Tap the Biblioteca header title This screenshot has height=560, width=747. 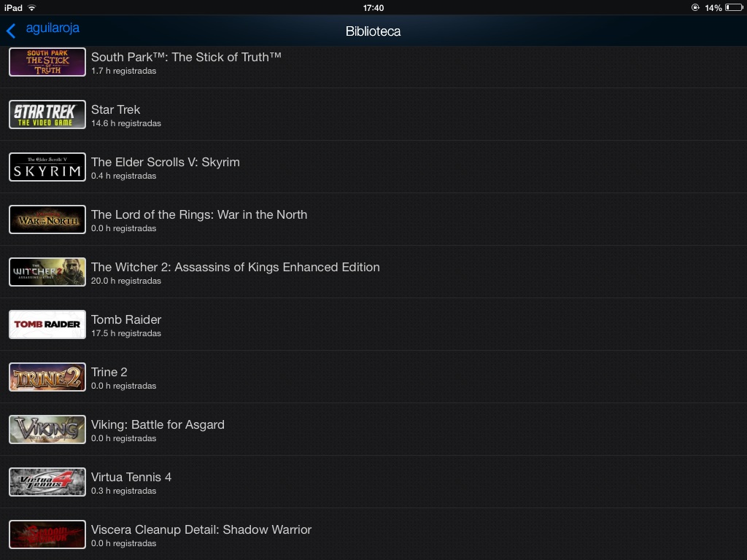coord(373,31)
